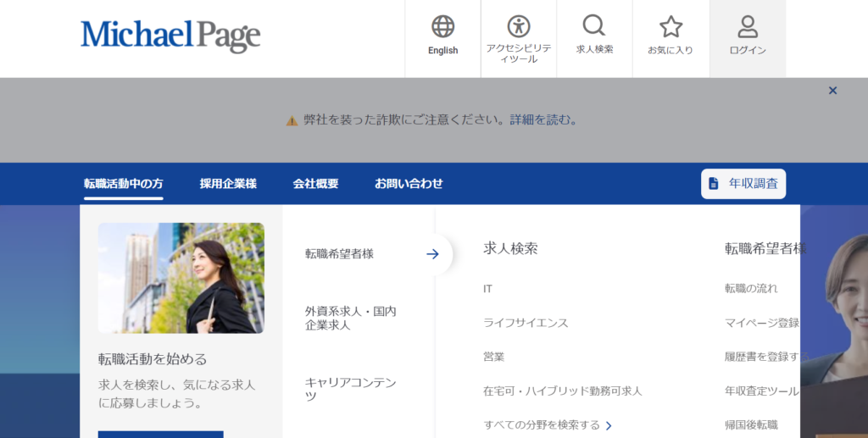This screenshot has height=438, width=868.
Task: Open the IT job category link
Action: (487, 289)
